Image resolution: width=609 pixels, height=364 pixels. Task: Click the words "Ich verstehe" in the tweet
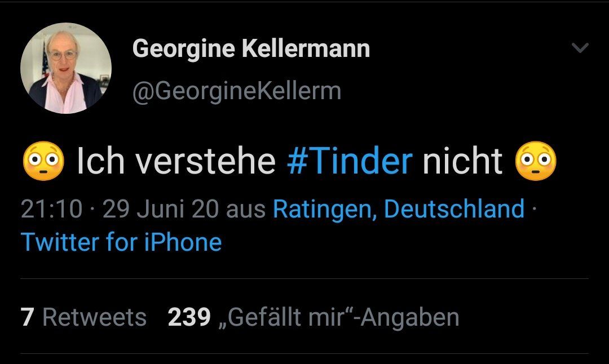pos(176,162)
